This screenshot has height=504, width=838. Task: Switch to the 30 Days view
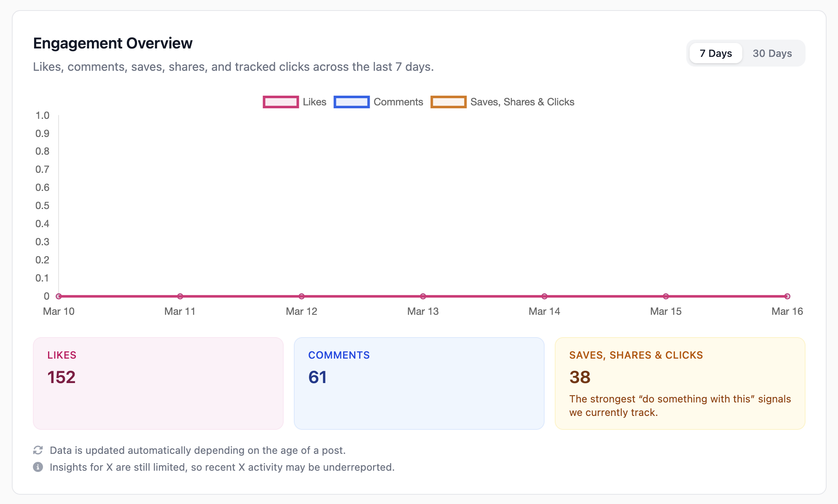pyautogui.click(x=772, y=54)
